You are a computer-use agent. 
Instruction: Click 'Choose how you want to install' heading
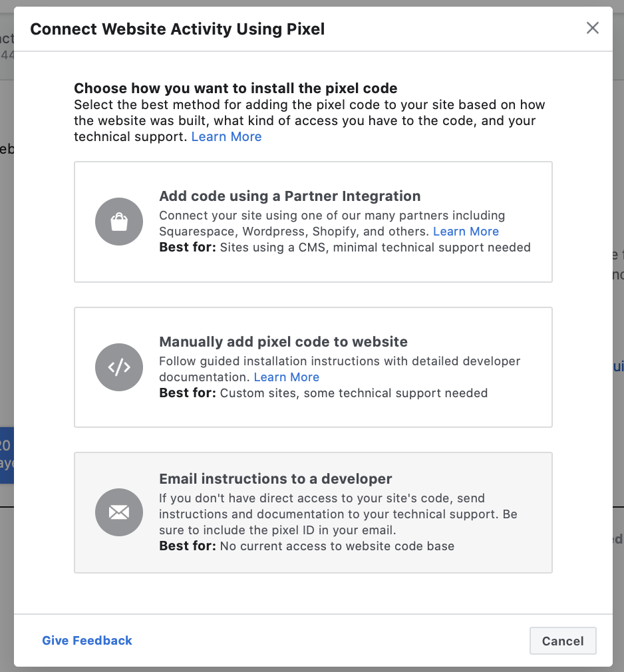[235, 88]
